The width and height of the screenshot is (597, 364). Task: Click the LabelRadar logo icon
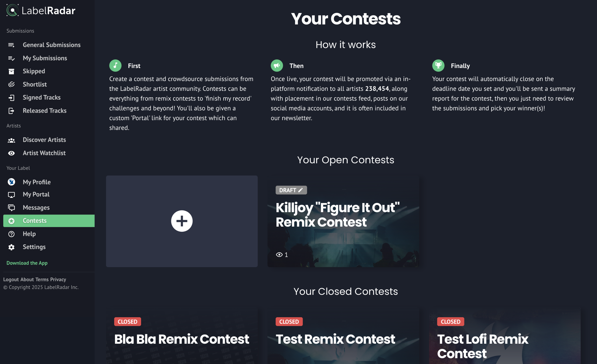(x=12, y=10)
